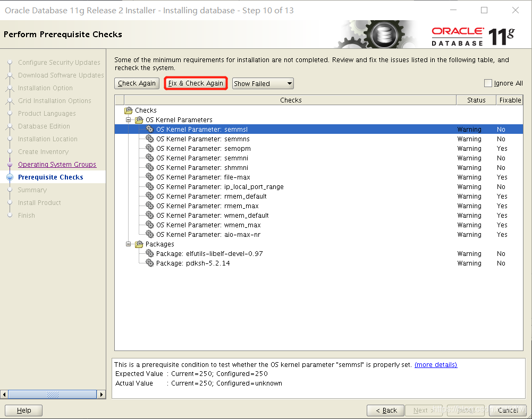This screenshot has height=419, width=532.
Task: Select the row OS Kernel Parameter: semmni
Action: [x=319, y=158]
